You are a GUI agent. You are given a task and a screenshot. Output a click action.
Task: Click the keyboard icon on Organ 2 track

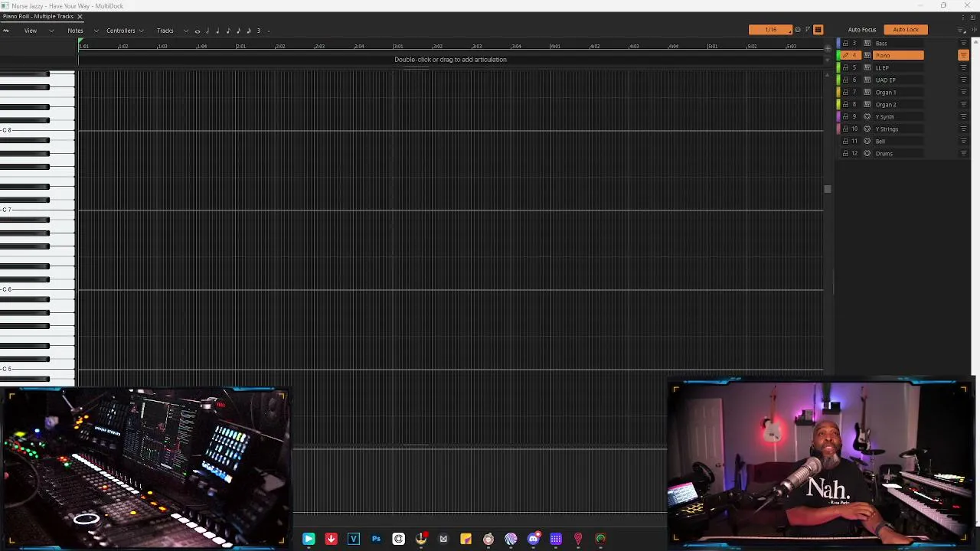click(x=867, y=104)
